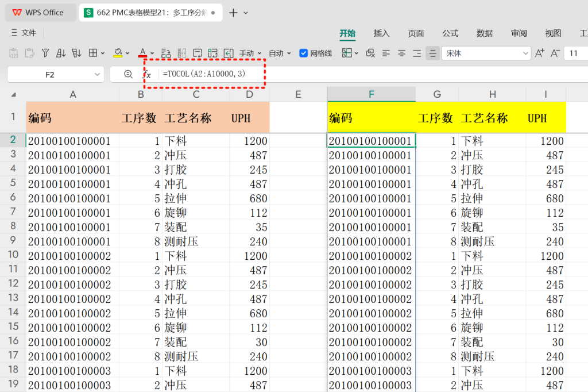Screen dimensions: 588x392
Task: Click the orange 编码 header cell A1
Action: (x=73, y=117)
